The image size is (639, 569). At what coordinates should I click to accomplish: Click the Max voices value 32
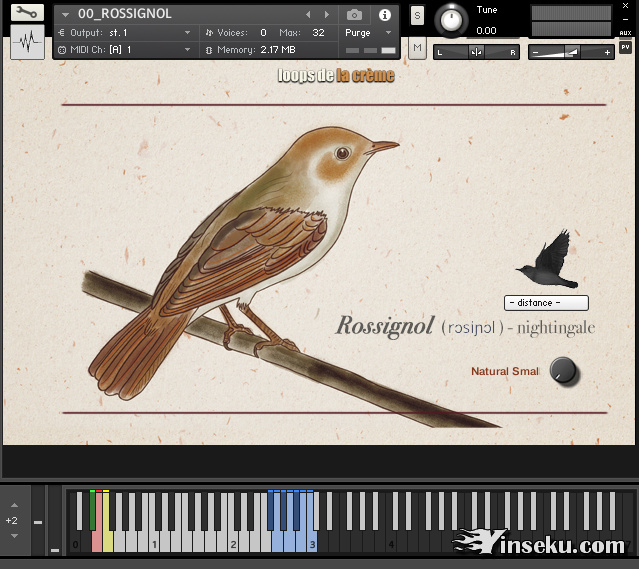[318, 33]
